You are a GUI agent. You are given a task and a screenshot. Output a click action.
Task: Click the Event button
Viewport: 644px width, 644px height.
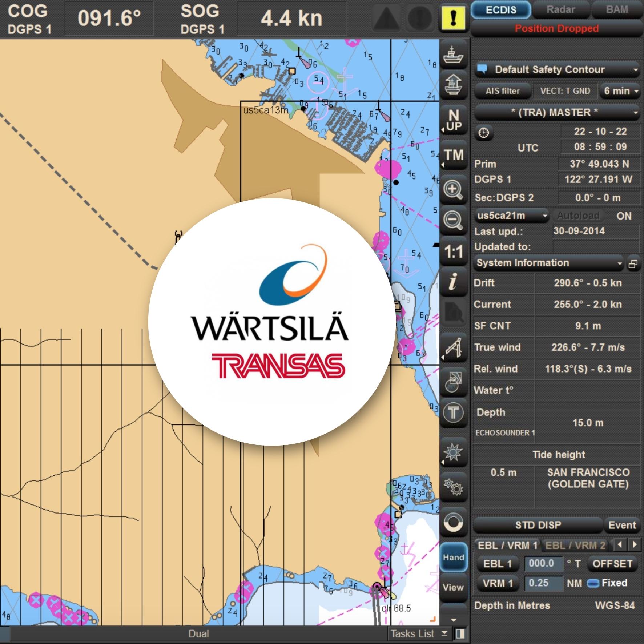(x=622, y=525)
